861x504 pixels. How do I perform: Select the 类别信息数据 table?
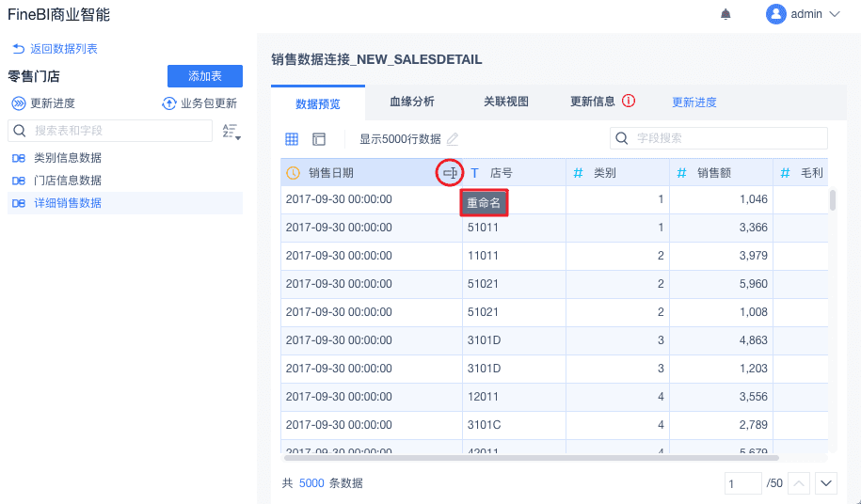[x=68, y=158]
